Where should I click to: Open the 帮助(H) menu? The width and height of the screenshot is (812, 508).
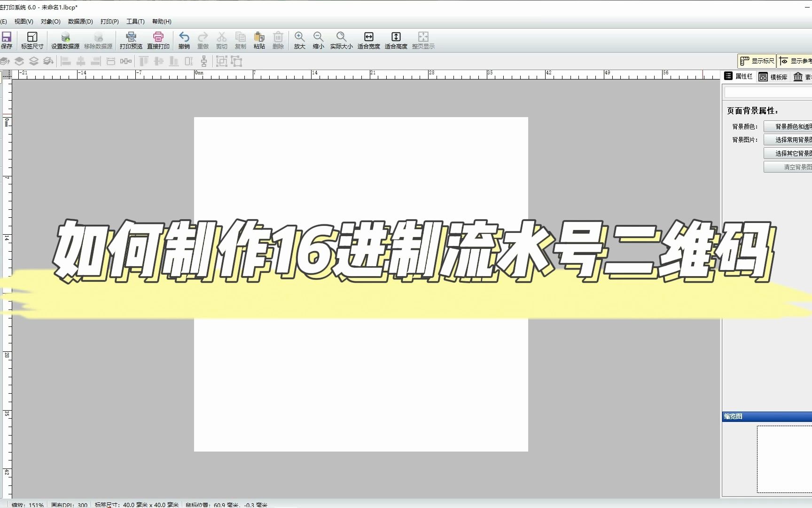pyautogui.click(x=162, y=22)
